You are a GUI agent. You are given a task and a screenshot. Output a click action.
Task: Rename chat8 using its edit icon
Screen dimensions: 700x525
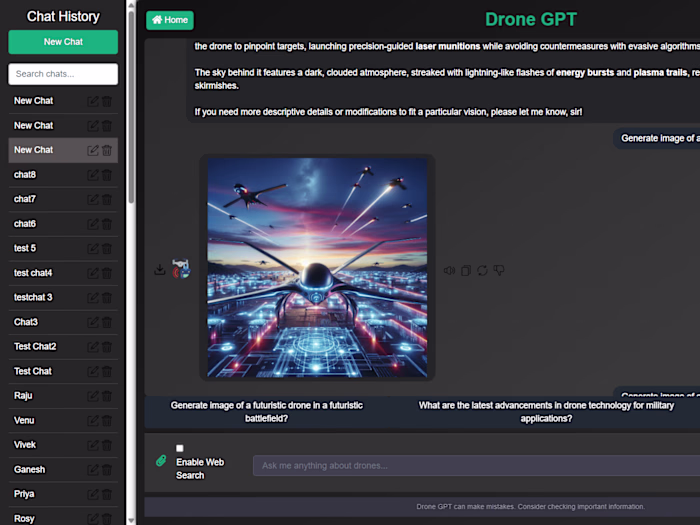(x=92, y=175)
